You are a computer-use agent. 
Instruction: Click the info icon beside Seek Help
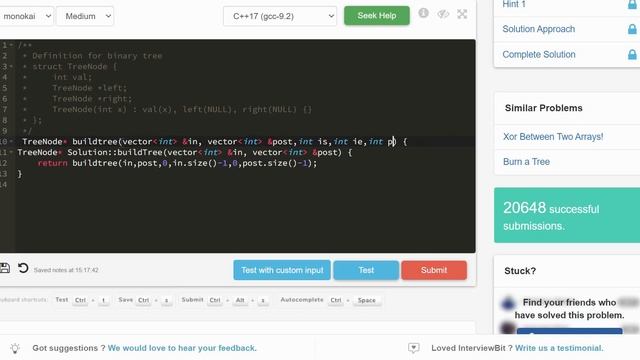tap(423, 13)
